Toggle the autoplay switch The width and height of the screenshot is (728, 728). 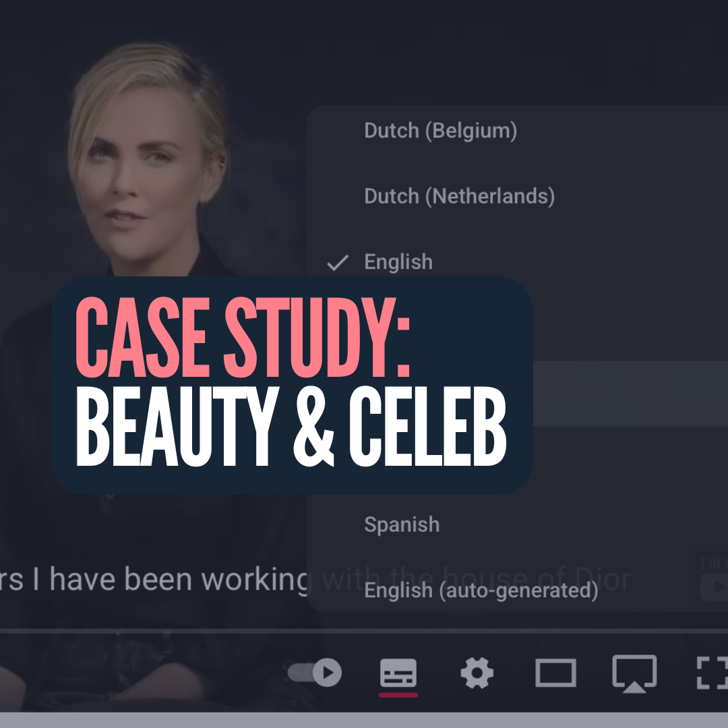point(315,672)
